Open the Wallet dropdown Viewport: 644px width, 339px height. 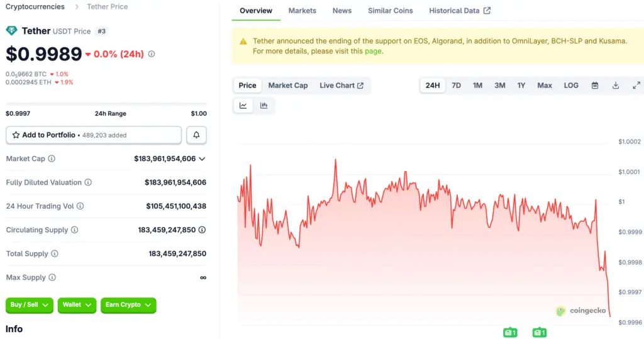(77, 305)
